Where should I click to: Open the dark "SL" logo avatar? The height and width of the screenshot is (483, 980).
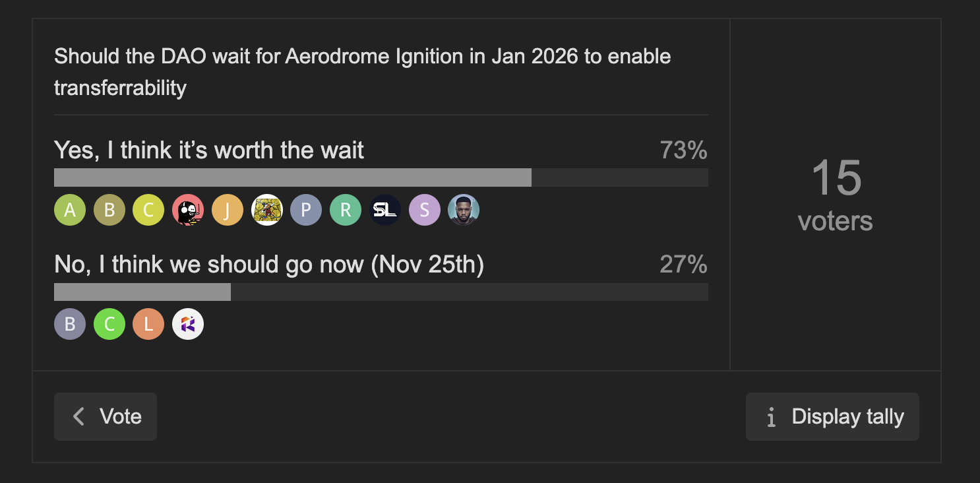point(385,210)
